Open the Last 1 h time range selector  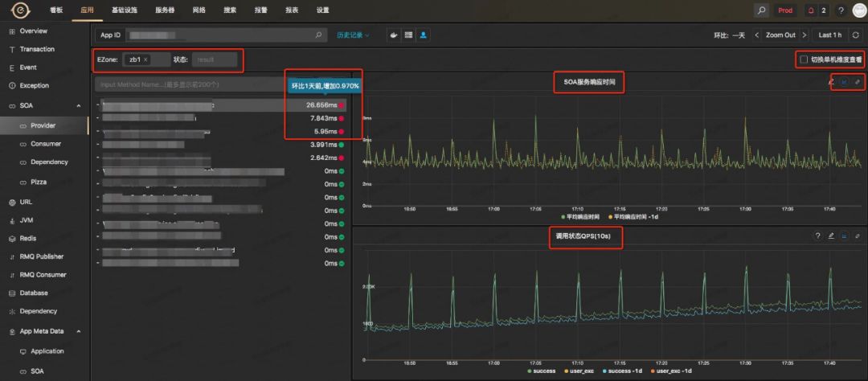pos(829,35)
